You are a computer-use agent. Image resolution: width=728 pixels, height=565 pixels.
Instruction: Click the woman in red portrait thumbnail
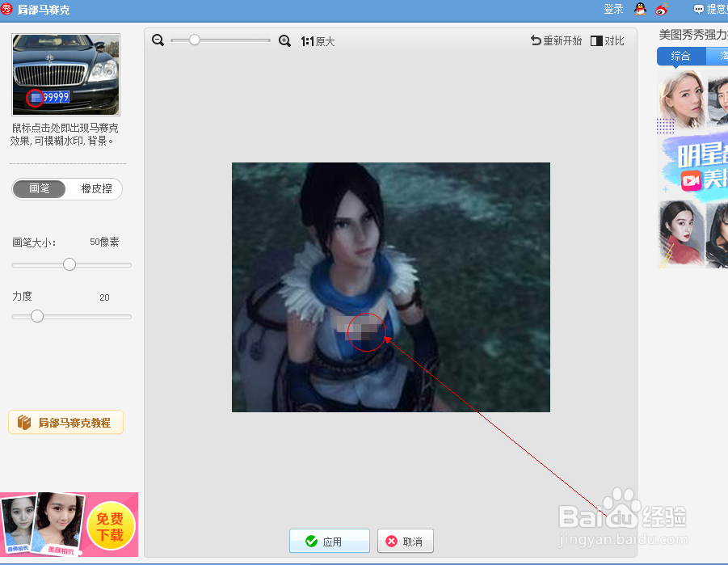pos(682,234)
